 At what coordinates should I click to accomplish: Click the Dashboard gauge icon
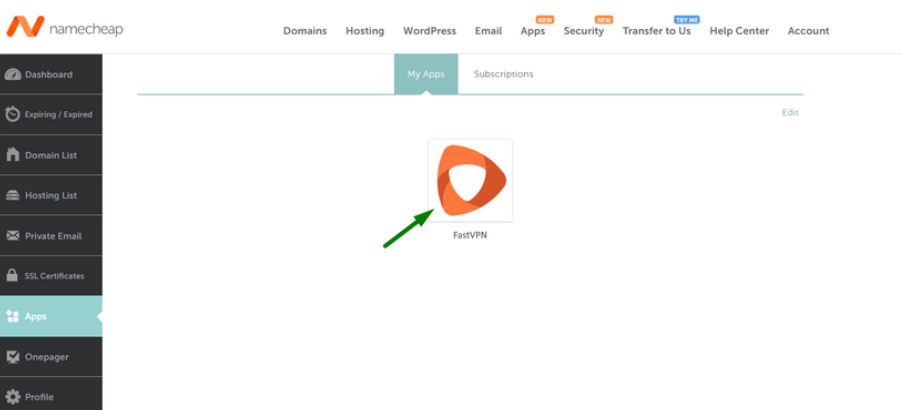pyautogui.click(x=13, y=75)
